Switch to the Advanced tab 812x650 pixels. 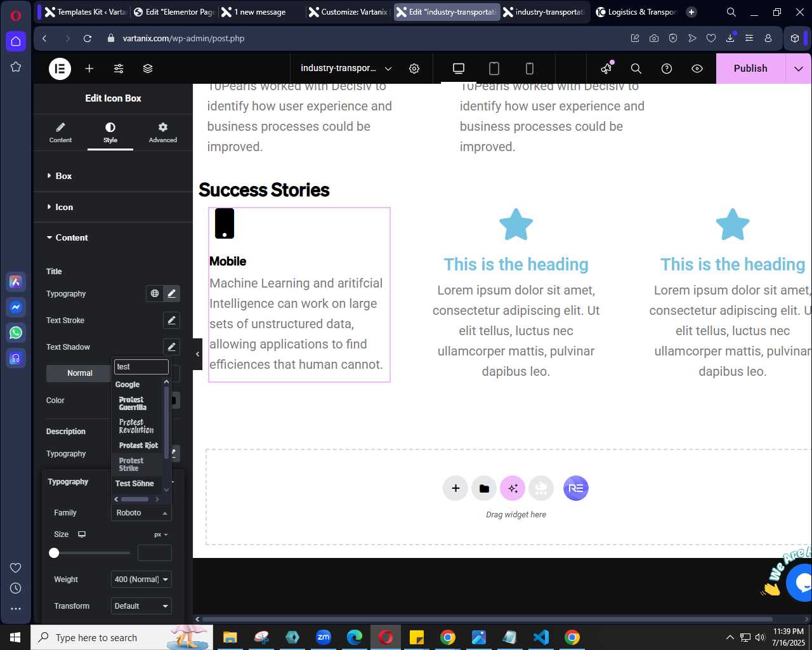click(163, 133)
